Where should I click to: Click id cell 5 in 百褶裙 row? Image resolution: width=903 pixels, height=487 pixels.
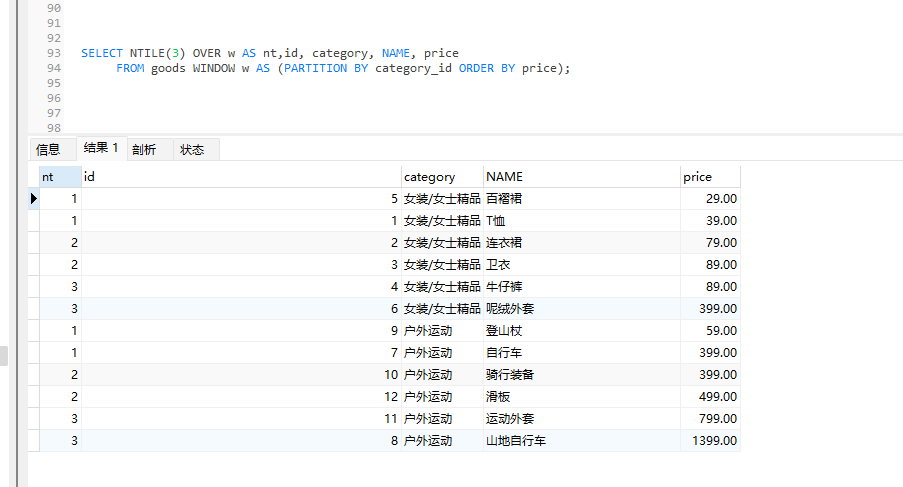click(241, 199)
